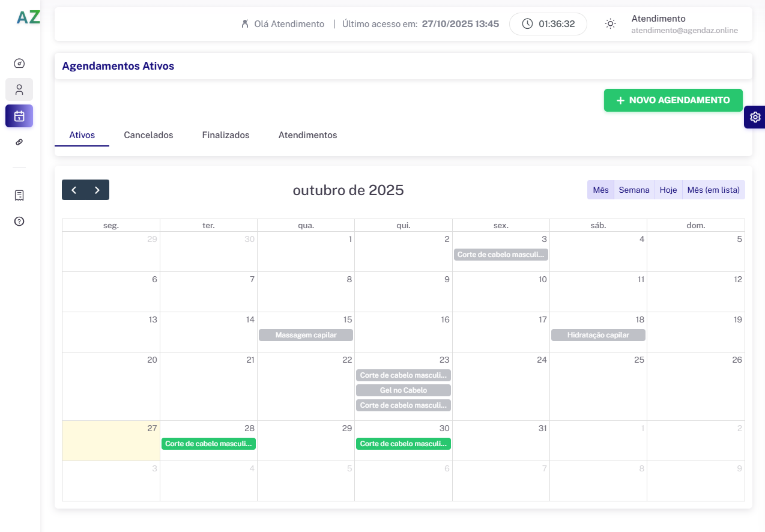Open the green appointment on day 28

click(208, 444)
